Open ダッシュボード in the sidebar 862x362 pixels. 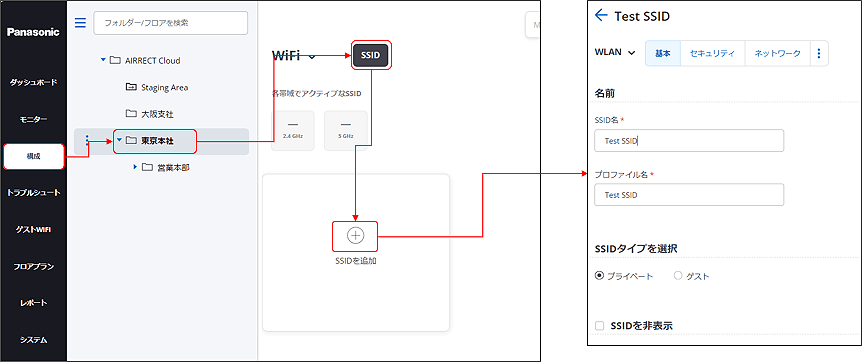(33, 83)
